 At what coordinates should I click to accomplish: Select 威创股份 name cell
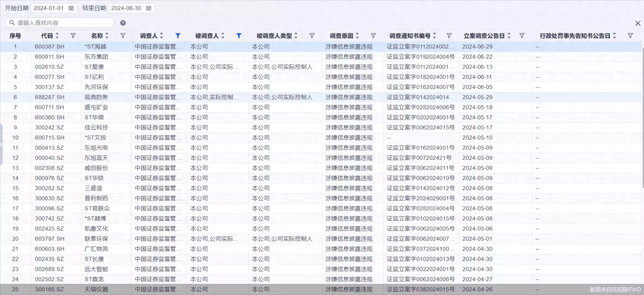tap(96, 168)
